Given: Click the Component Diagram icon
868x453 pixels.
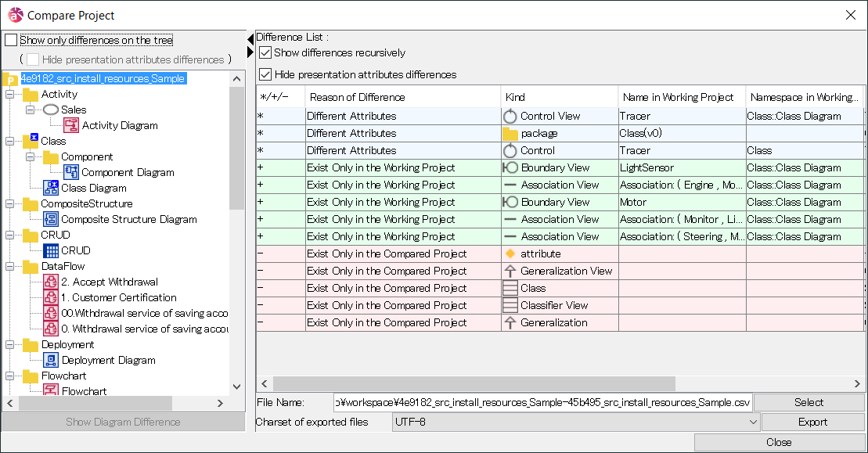Looking at the screenshot, I should [71, 172].
